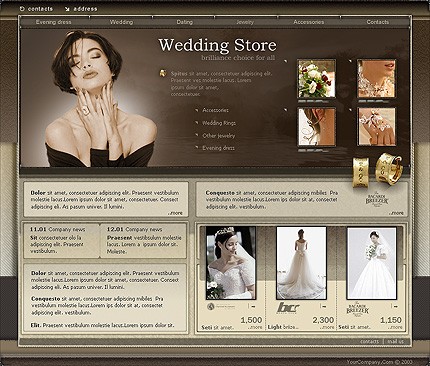This screenshot has width=430, height=366.
Task: Open the back-view wedding gown photo
Action: [x=301, y=263]
